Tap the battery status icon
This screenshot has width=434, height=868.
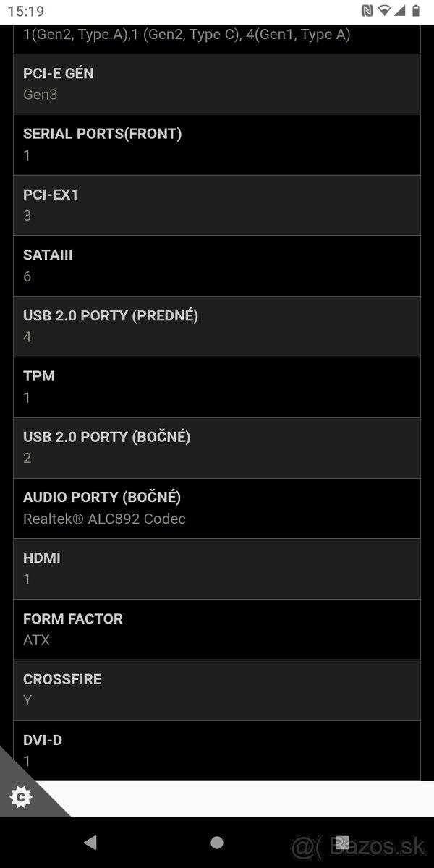tap(416, 10)
